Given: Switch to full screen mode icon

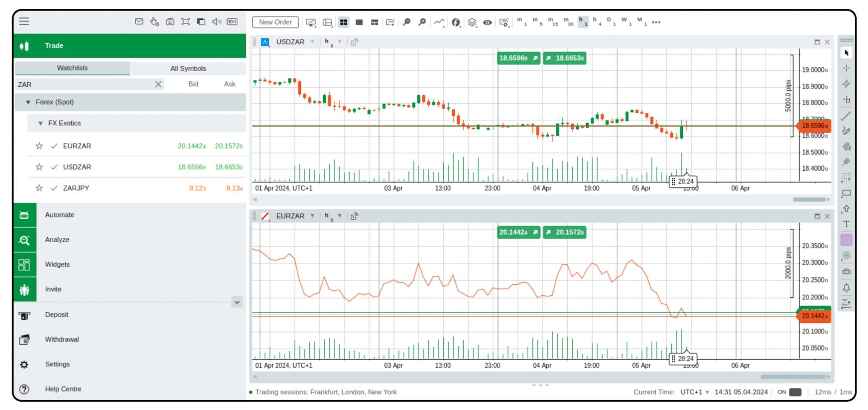Looking at the screenshot, I should click(186, 21).
